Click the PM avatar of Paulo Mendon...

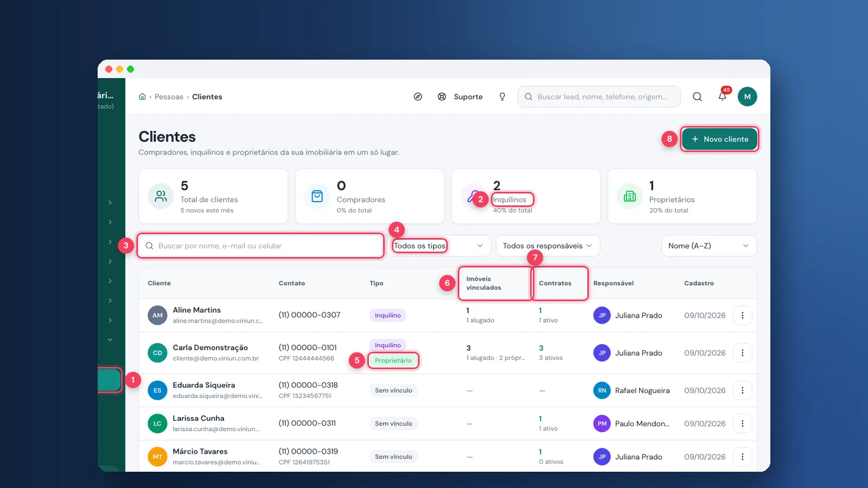[x=602, y=423]
